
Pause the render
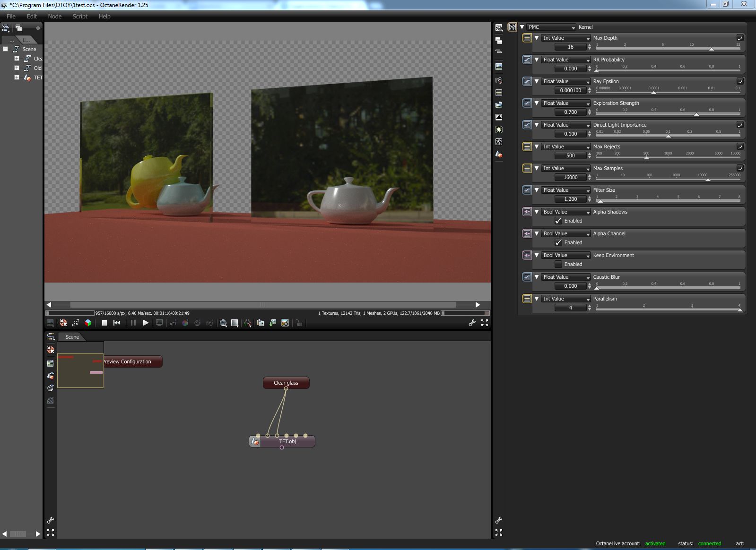point(133,323)
